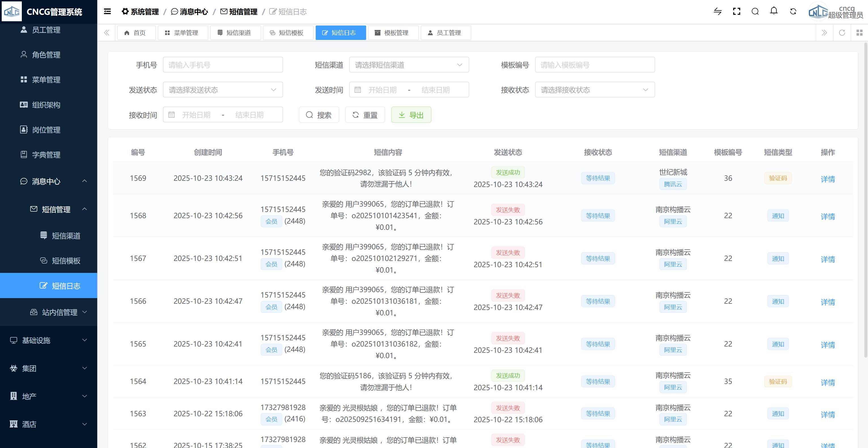This screenshot has height=448, width=868.
Task: Click the top bar switch arrows icon
Action: (x=718, y=11)
